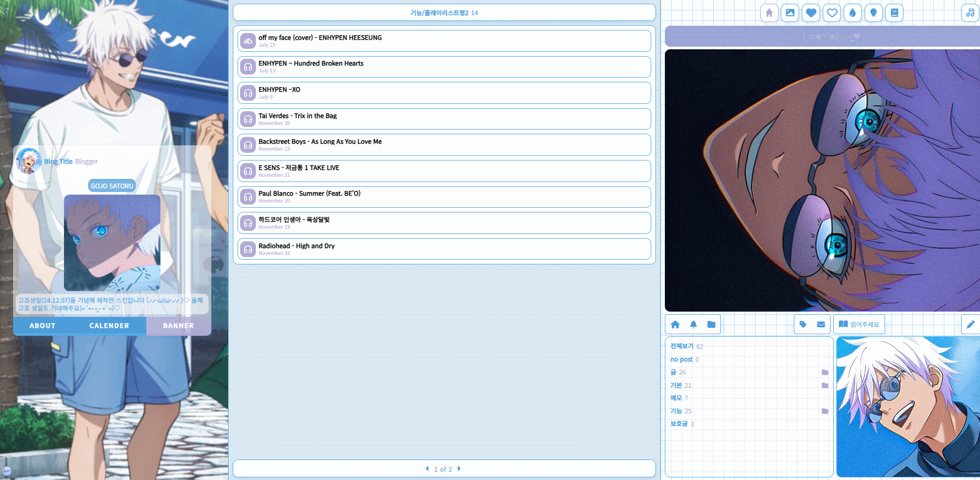
Task: Open the blog profile avatar icon
Action: tap(29, 161)
